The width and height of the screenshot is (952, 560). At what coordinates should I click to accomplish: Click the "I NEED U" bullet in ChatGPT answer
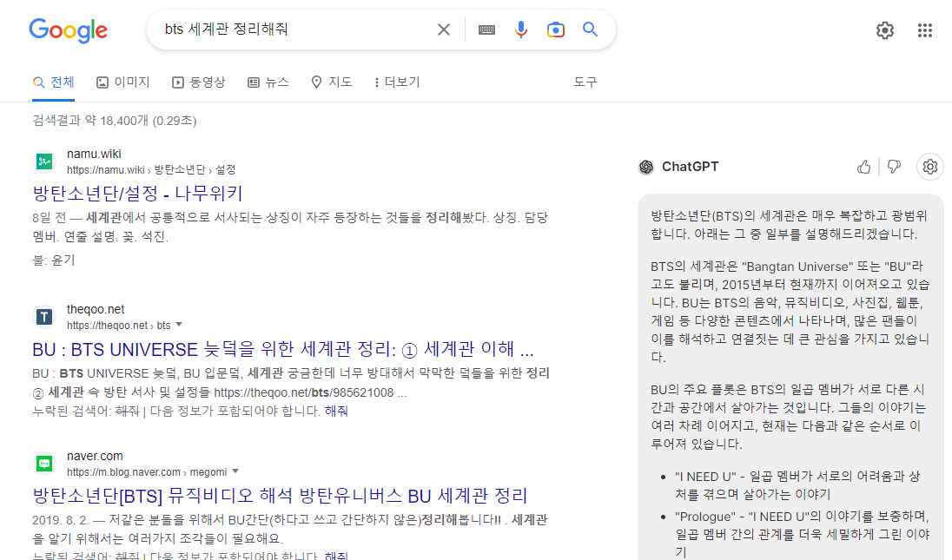point(797,485)
